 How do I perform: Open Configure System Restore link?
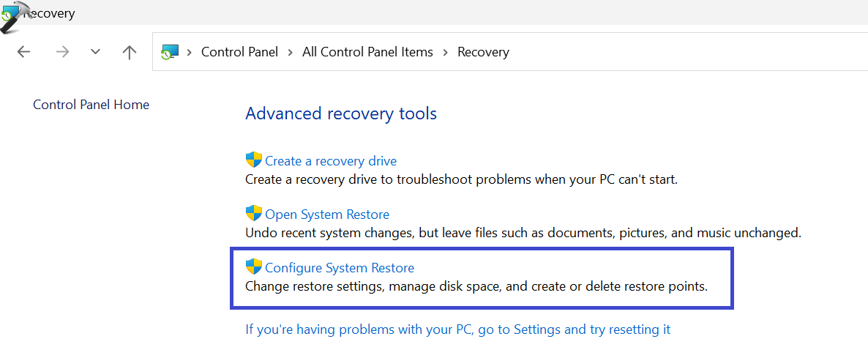[340, 268]
